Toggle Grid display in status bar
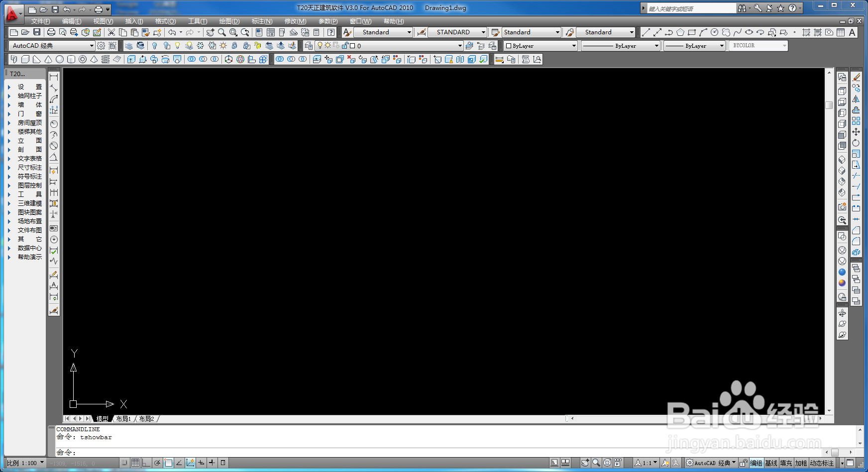Screen dimensions: 868x472 135,463
